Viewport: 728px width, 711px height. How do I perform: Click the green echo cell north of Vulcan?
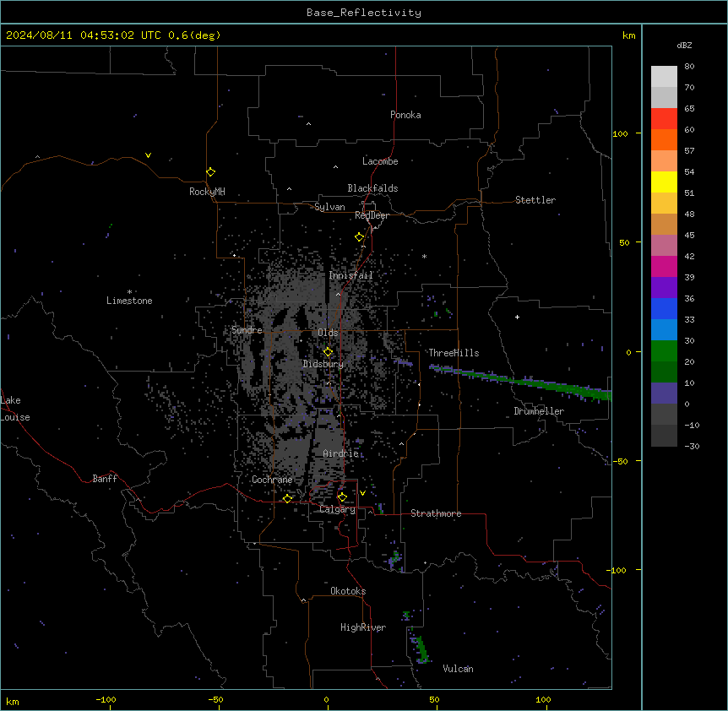pyautogui.click(x=421, y=649)
